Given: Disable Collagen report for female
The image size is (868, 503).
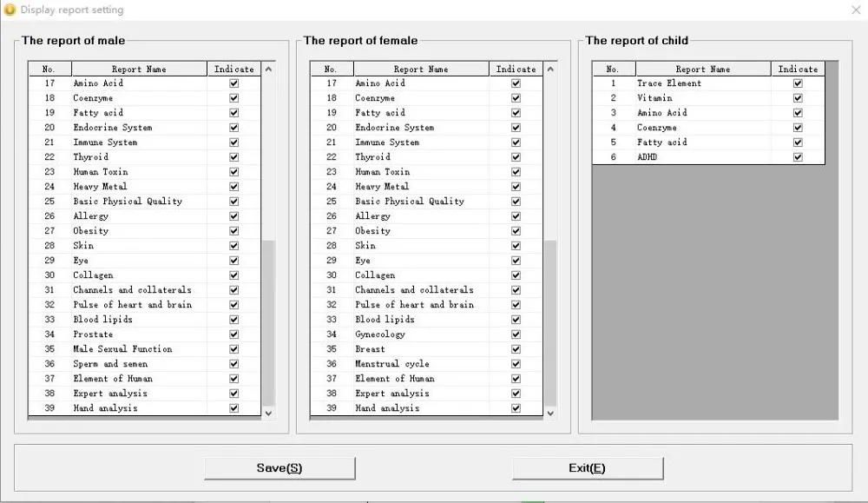Looking at the screenshot, I should point(516,275).
